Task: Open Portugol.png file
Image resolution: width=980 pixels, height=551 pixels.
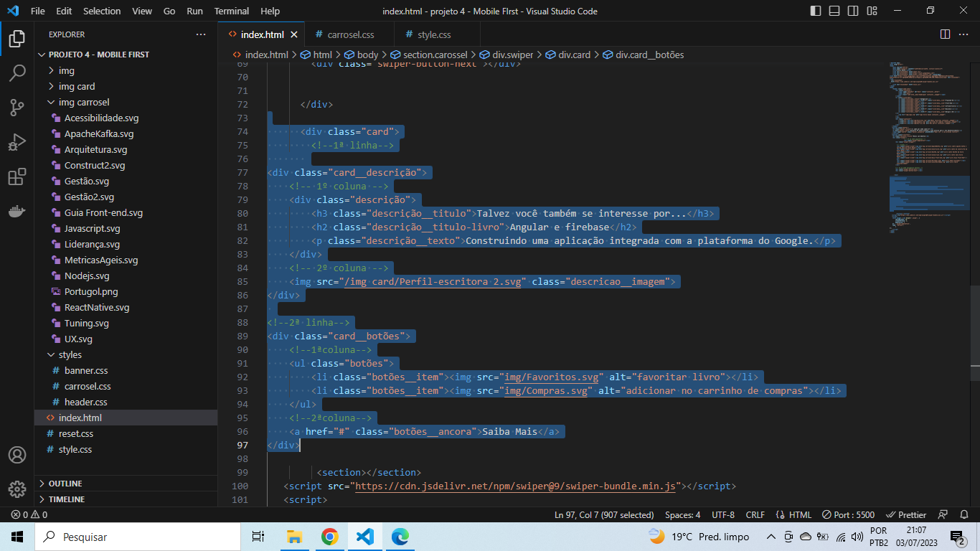Action: coord(126,291)
